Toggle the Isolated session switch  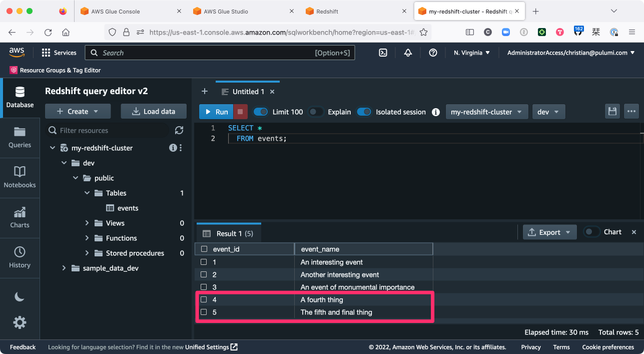(x=364, y=112)
